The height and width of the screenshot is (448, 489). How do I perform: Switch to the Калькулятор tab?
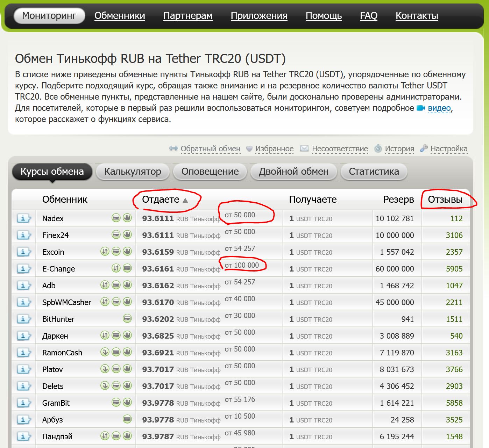coord(133,172)
